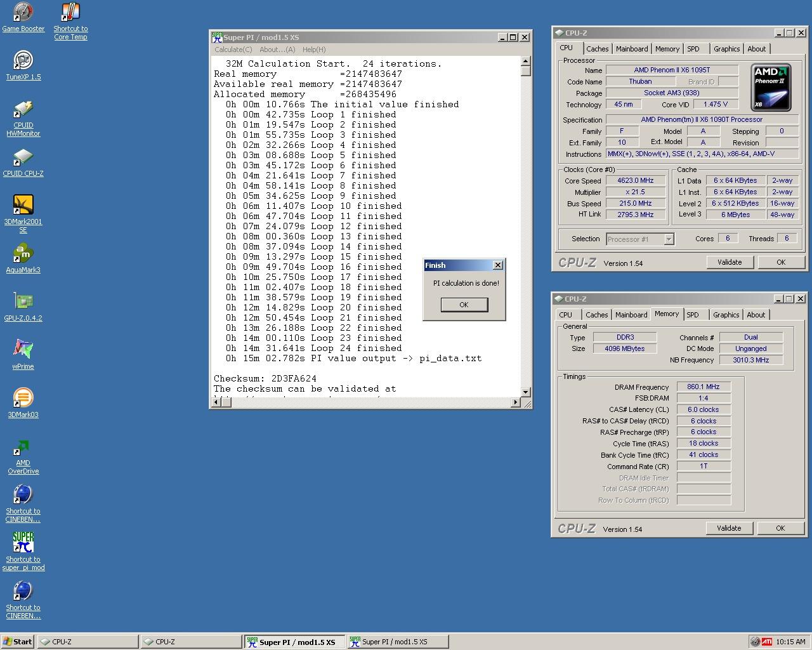This screenshot has height=650, width=812.
Task: Switch to first CPU-Z taskbar button
Action: click(x=88, y=642)
